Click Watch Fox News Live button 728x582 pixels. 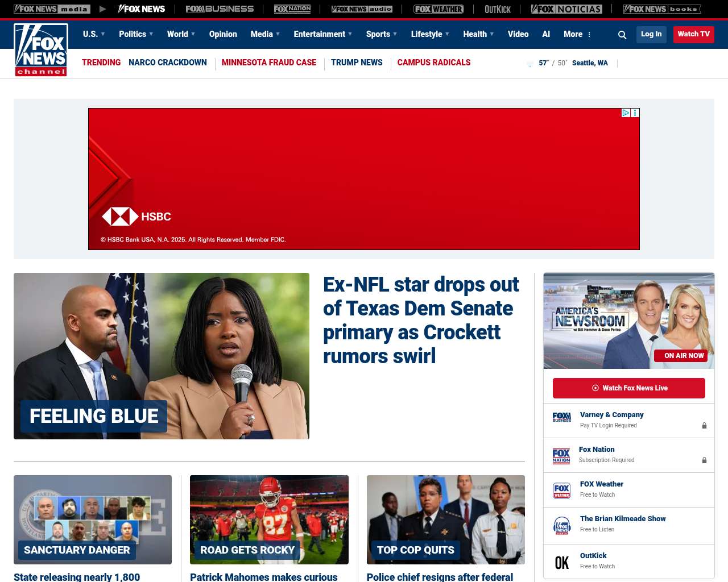[x=629, y=388]
